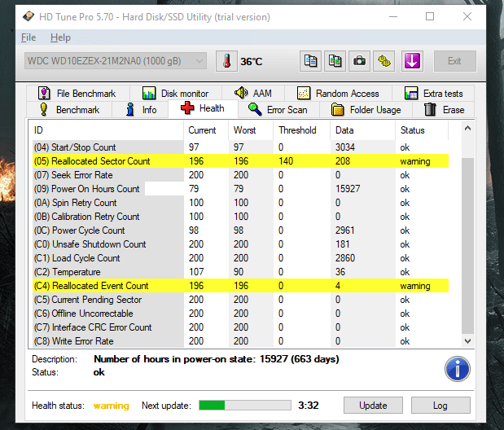
Task: Maximize the HD Tune Pro window
Action: 430,16
